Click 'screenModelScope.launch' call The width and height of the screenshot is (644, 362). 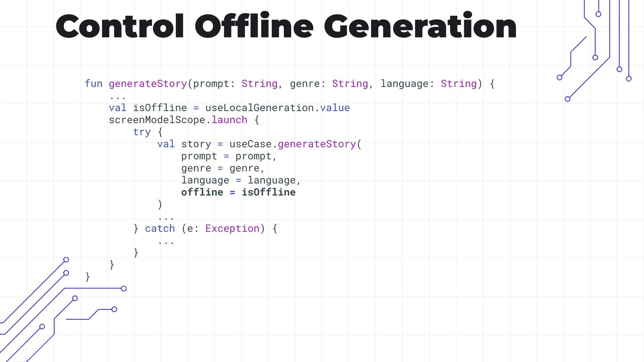pos(178,120)
